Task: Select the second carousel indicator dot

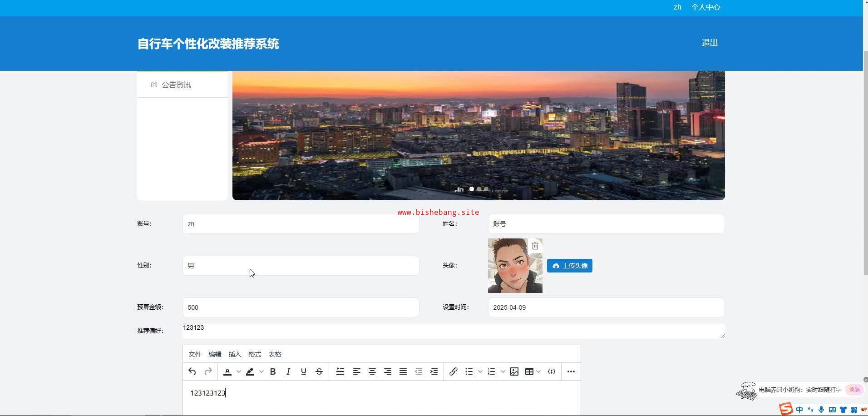Action: click(479, 189)
